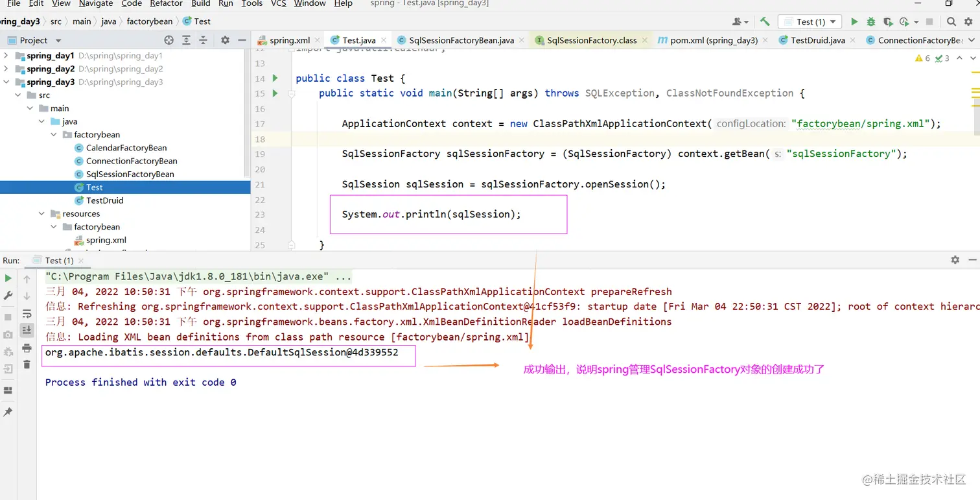Minimize the Run tool window
980x500 pixels.
point(973,259)
